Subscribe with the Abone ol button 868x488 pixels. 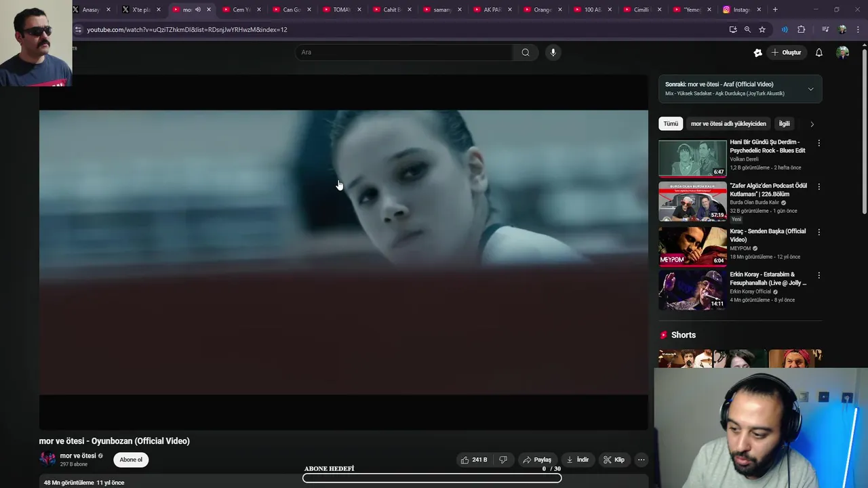coord(131,460)
